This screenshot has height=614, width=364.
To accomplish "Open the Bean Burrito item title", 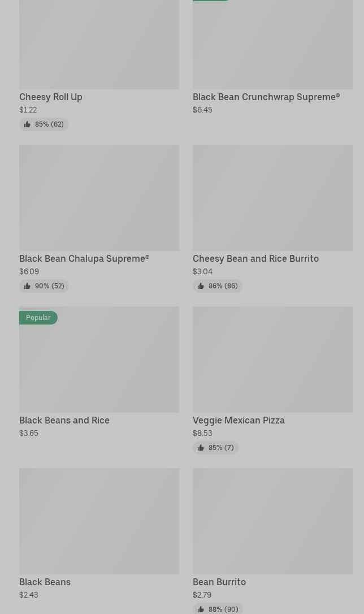I will 219,582.
